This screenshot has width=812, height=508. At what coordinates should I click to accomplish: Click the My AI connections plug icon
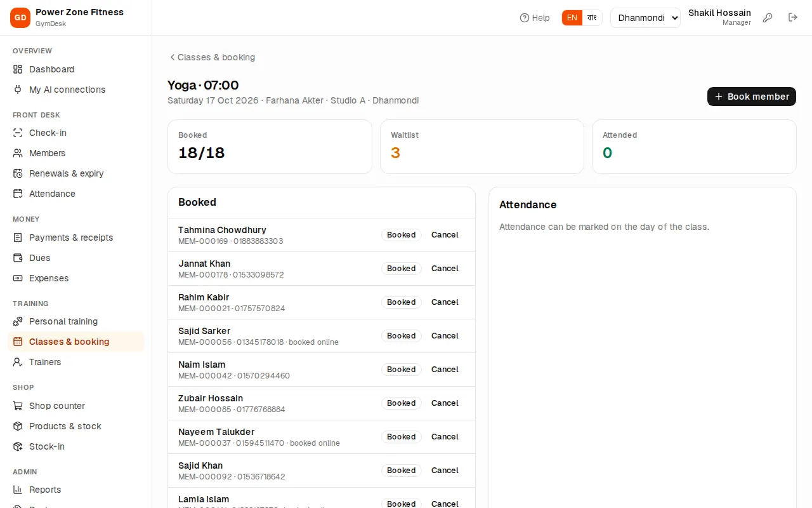coord(18,90)
